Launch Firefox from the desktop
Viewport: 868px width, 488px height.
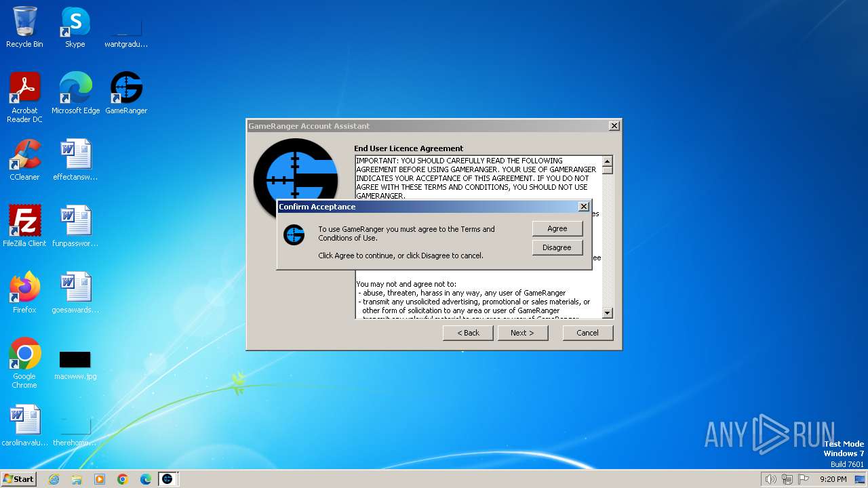click(x=24, y=292)
